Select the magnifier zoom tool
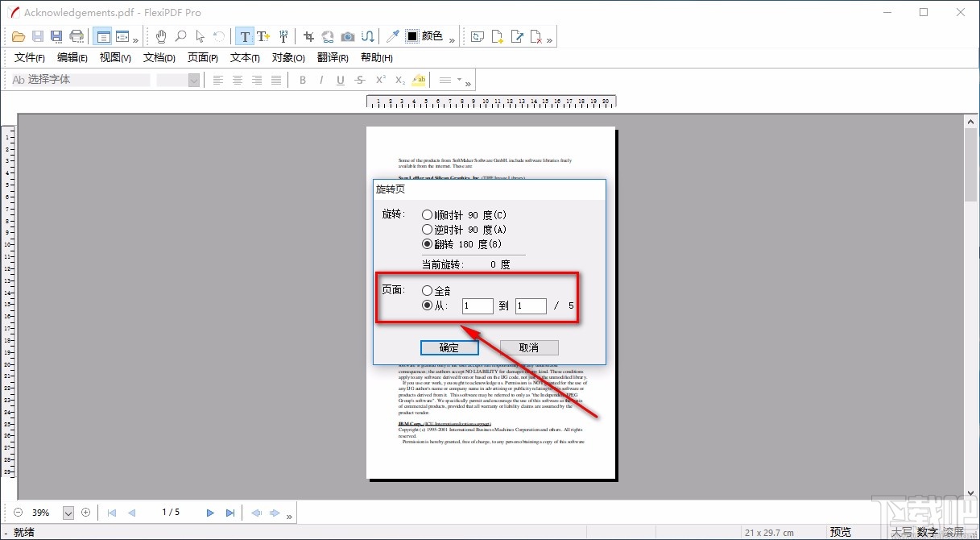The width and height of the screenshot is (980, 540). pyautogui.click(x=181, y=36)
